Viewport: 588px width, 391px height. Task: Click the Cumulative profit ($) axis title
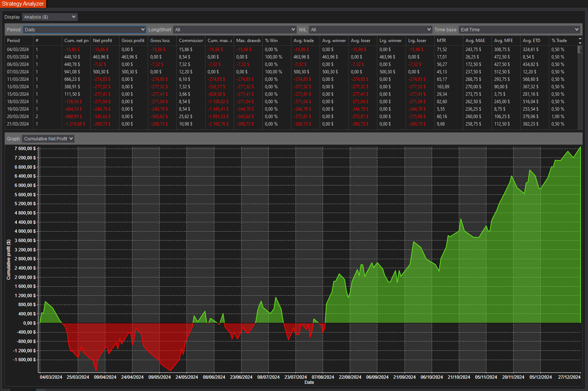pyautogui.click(x=9, y=260)
